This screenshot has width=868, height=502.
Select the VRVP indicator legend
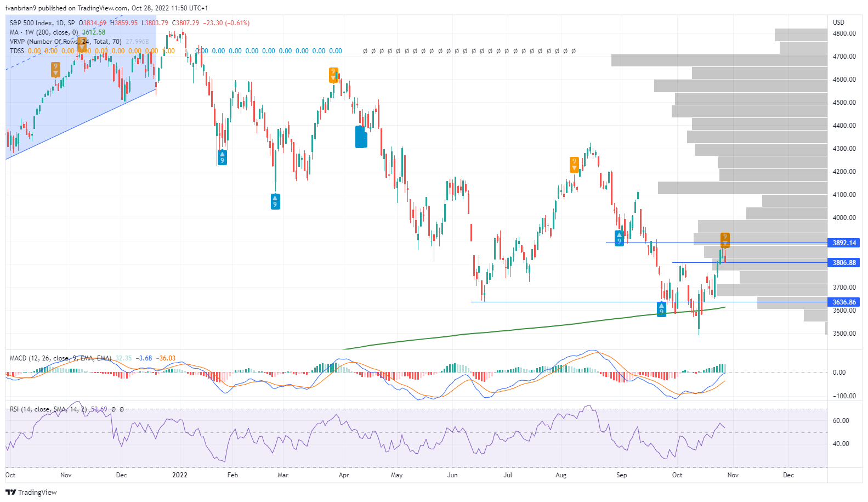pos(65,42)
